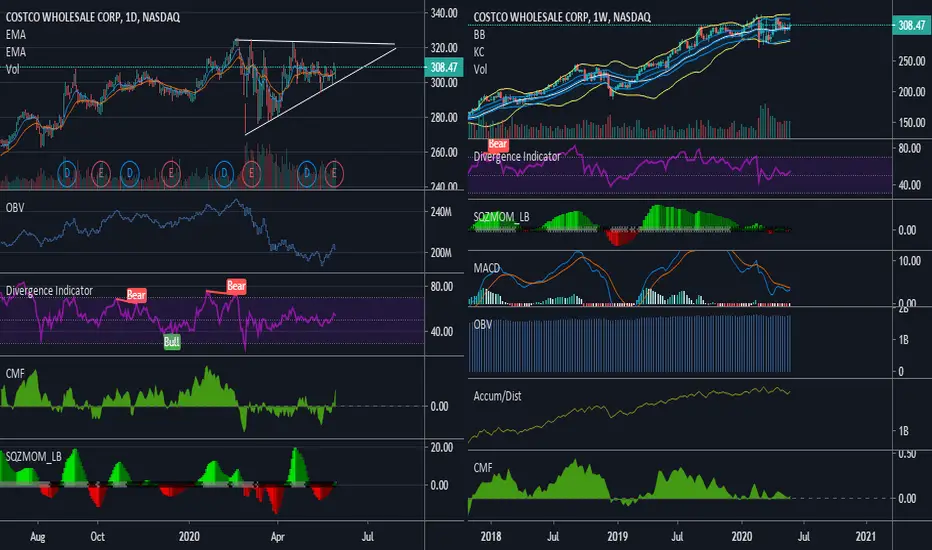The width and height of the screenshot is (932, 550).
Task: Click the Apr label on the time axis
Action: pos(277,536)
